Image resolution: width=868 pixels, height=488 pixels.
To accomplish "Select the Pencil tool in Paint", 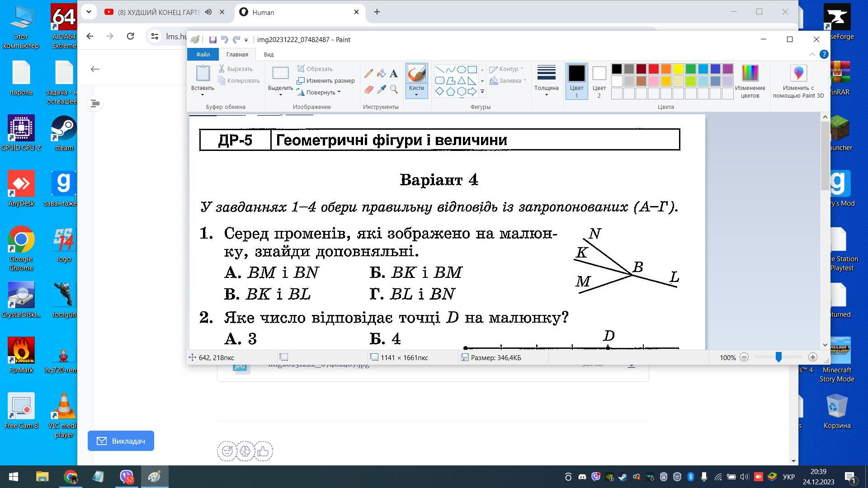I will [x=368, y=74].
